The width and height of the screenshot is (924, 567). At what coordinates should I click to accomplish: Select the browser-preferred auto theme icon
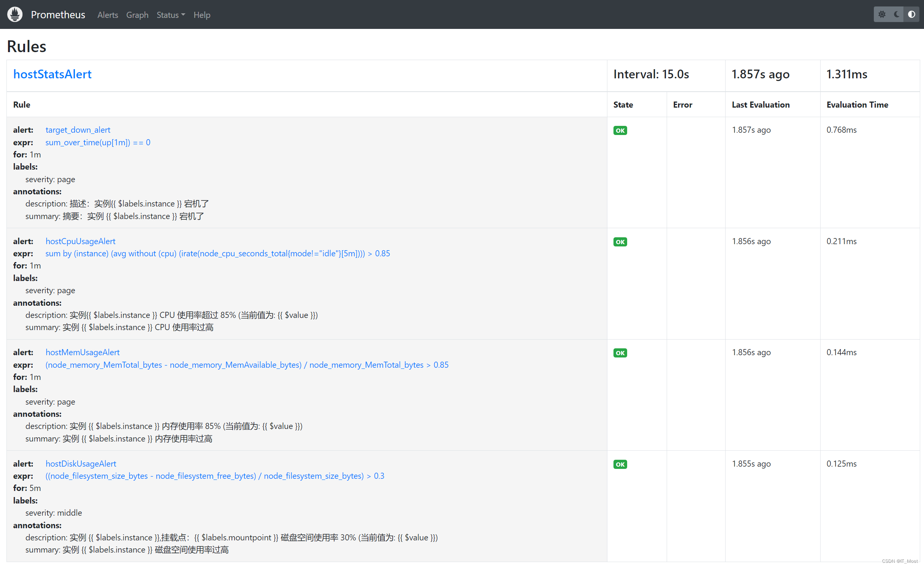pyautogui.click(x=911, y=14)
